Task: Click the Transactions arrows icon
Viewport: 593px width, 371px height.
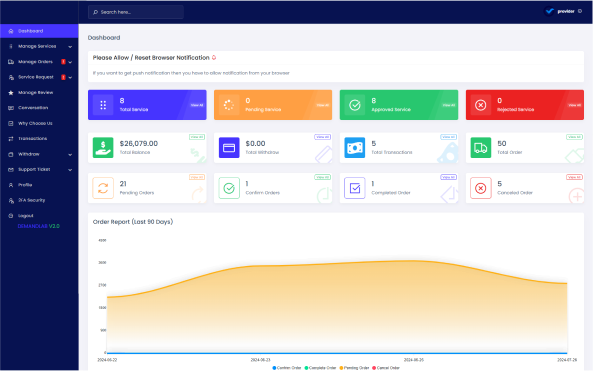Action: click(11, 139)
